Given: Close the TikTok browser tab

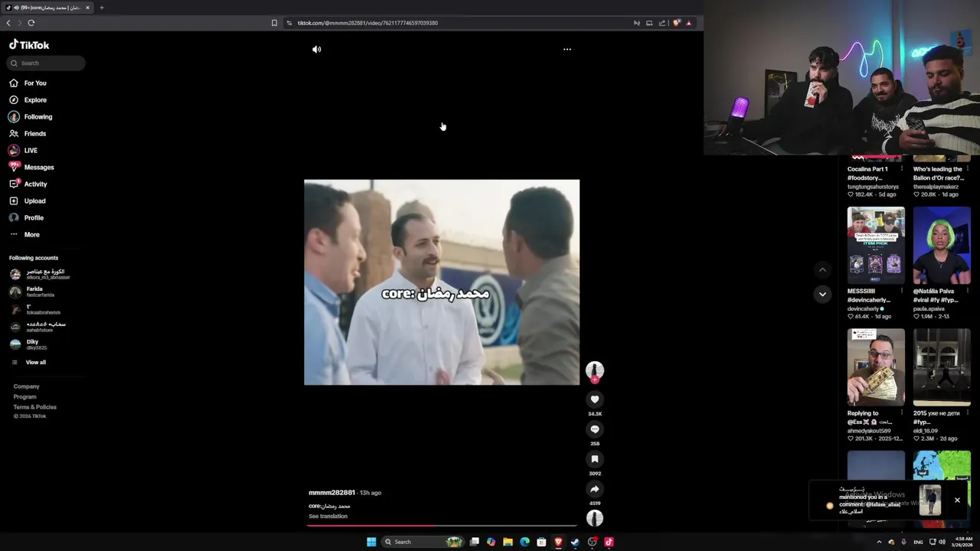Looking at the screenshot, I should (87, 8).
